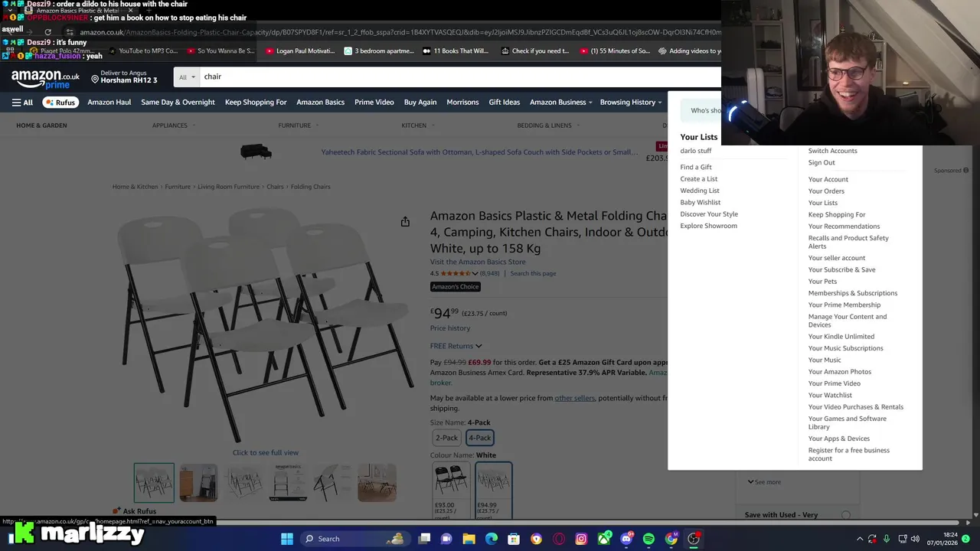Open Search this page link
980x551 pixels.
click(533, 273)
